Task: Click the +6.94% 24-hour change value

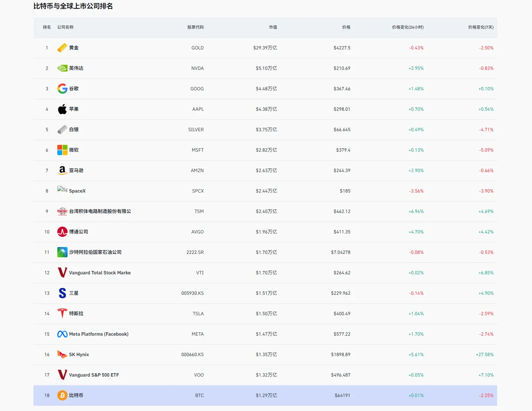Action: click(416, 211)
